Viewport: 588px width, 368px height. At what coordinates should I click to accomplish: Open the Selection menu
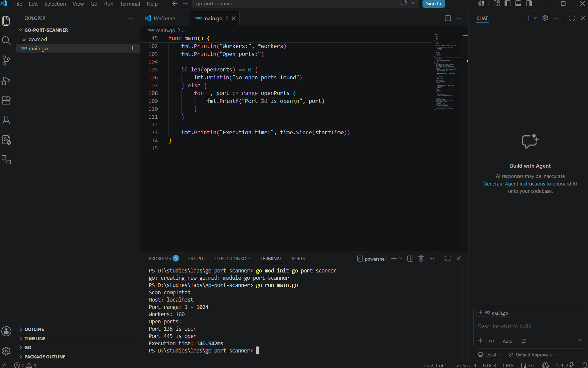pyautogui.click(x=55, y=4)
